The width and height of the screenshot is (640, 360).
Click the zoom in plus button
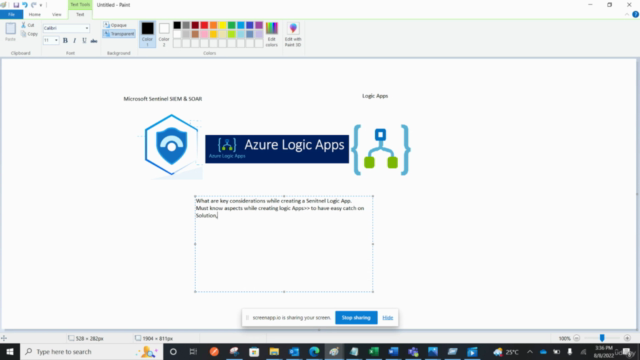click(627, 338)
